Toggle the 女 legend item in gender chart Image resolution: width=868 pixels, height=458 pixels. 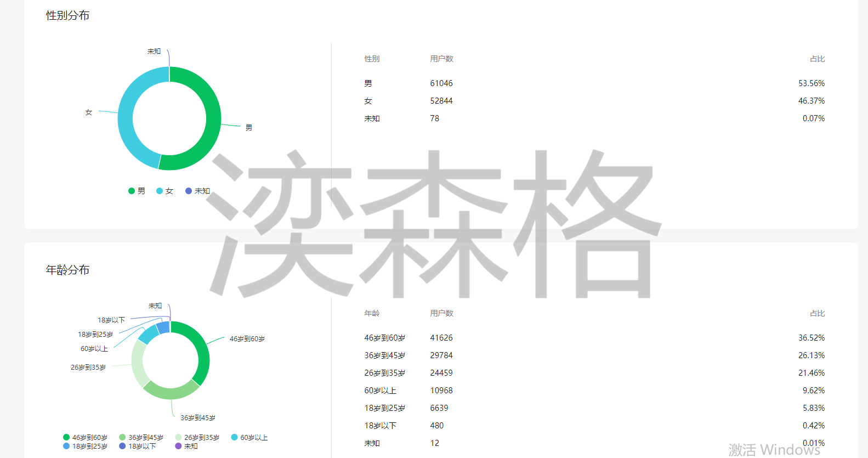pyautogui.click(x=164, y=191)
